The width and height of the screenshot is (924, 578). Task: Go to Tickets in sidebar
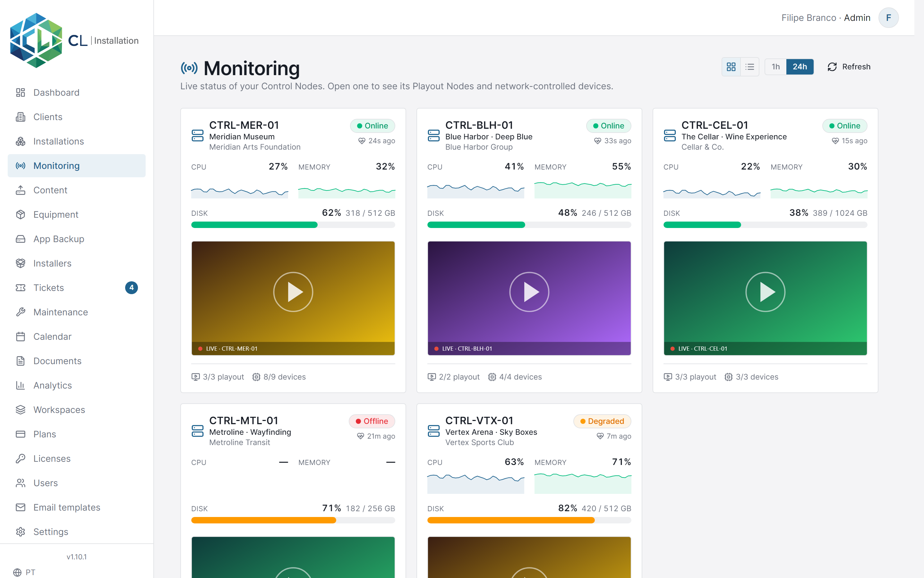pos(76,288)
